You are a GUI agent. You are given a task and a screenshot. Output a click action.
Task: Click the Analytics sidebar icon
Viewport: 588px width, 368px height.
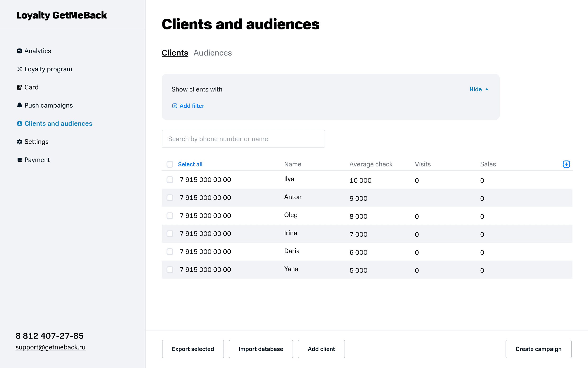[x=19, y=51]
